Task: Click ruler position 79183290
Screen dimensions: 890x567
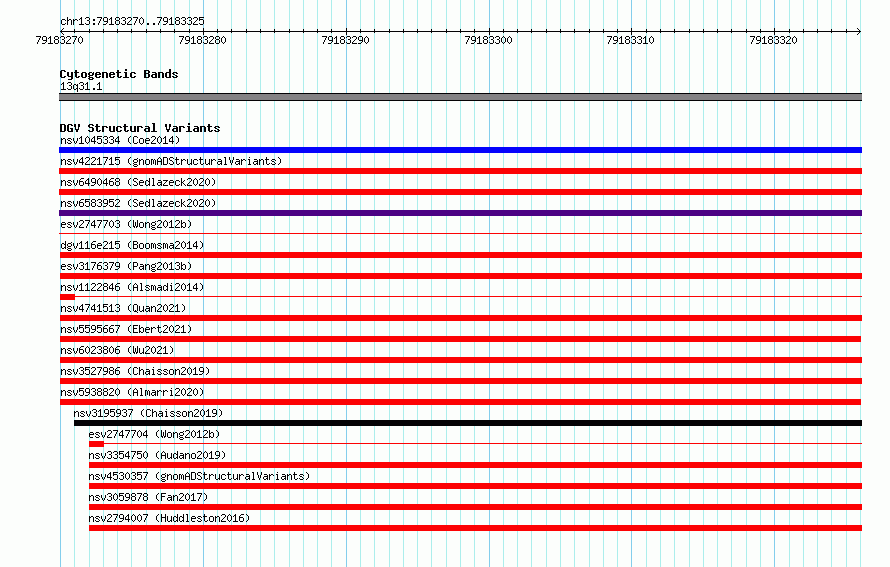Action: coord(346,40)
